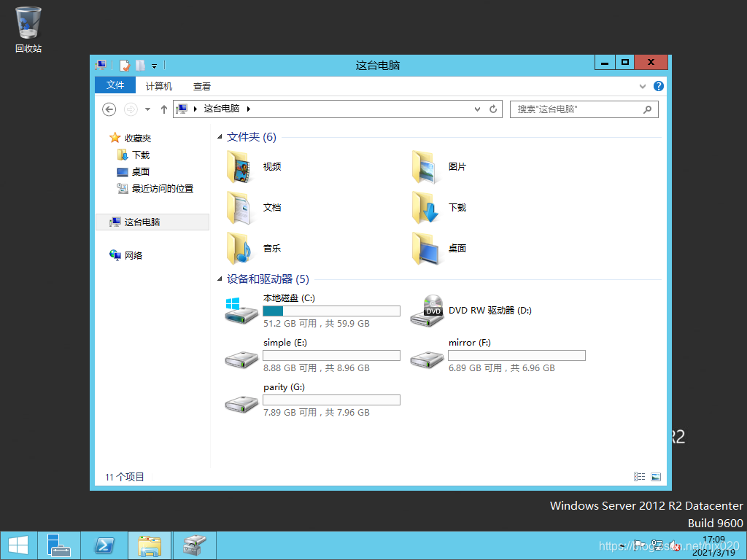The height and width of the screenshot is (560, 747).
Task: Click the mirror (F:) capacity bar
Action: (x=517, y=355)
